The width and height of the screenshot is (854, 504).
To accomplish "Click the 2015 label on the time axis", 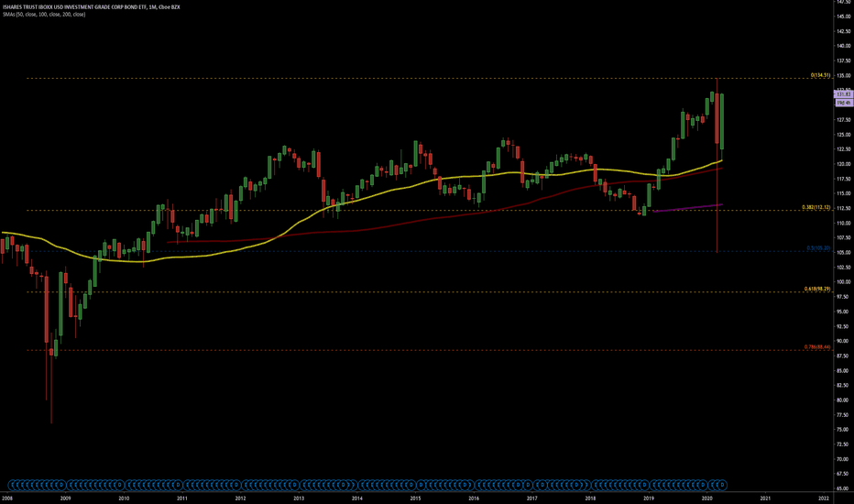I will [415, 498].
